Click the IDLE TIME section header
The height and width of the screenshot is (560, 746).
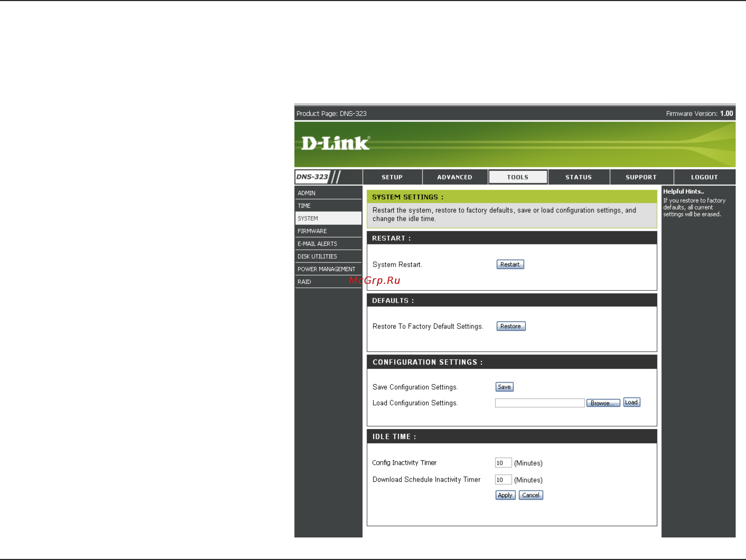coord(512,436)
